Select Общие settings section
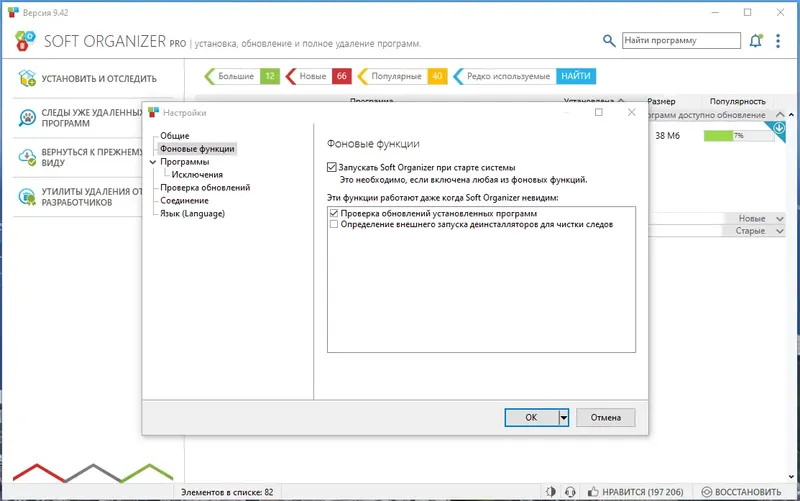Image resolution: width=800 pixels, height=501 pixels. [x=174, y=136]
